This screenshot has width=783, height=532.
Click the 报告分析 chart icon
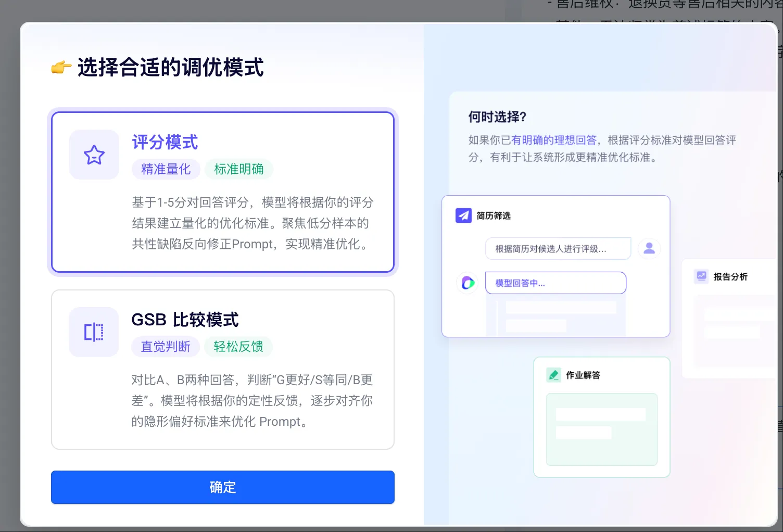(x=702, y=276)
